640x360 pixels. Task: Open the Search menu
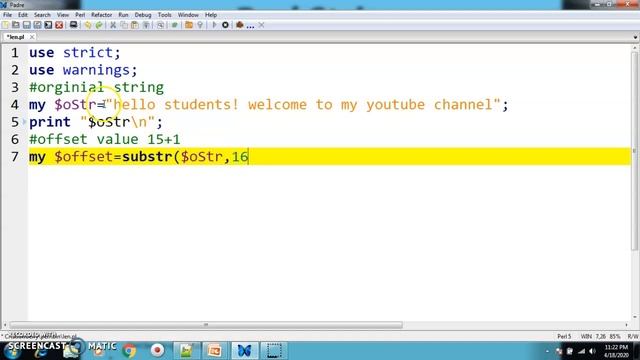[42, 15]
